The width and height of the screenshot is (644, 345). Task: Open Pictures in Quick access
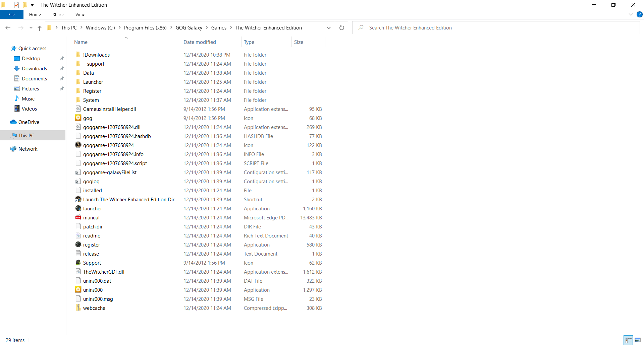pyautogui.click(x=30, y=89)
